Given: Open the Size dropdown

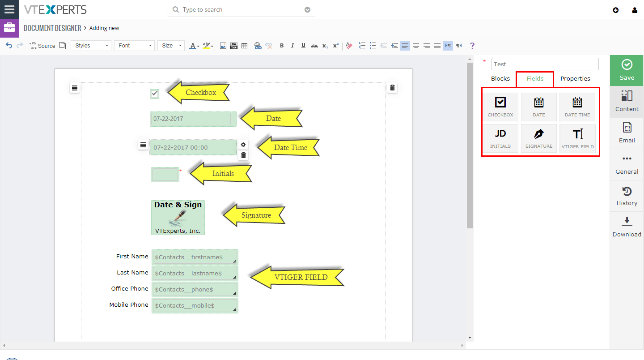Looking at the screenshot, I should (x=171, y=45).
